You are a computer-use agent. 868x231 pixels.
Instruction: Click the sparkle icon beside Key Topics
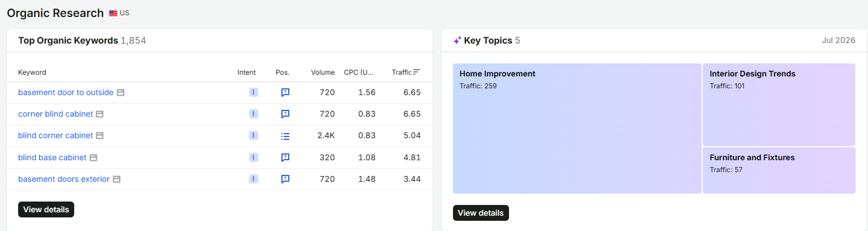pos(457,41)
